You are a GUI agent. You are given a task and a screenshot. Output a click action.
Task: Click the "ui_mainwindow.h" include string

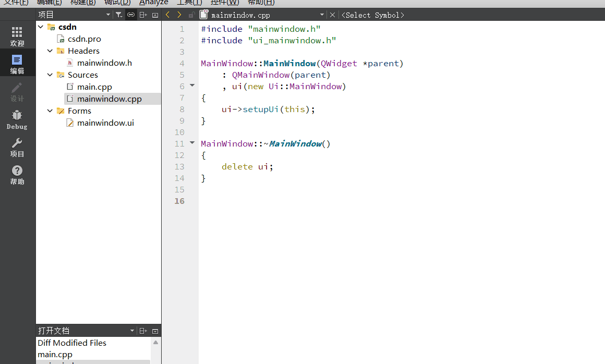292,41
